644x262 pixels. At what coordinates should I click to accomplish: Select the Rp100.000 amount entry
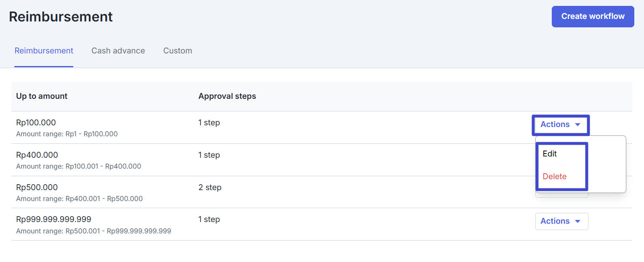coord(36,123)
